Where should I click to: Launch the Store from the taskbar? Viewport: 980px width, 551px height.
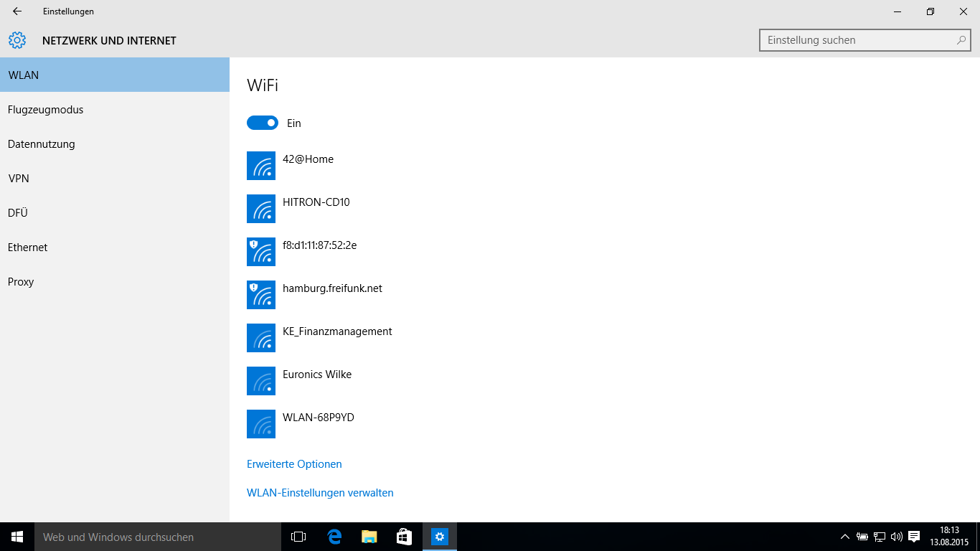(404, 537)
